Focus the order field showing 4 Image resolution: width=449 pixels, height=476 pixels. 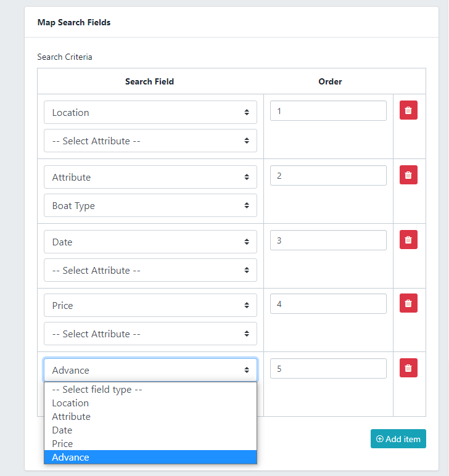click(x=328, y=304)
